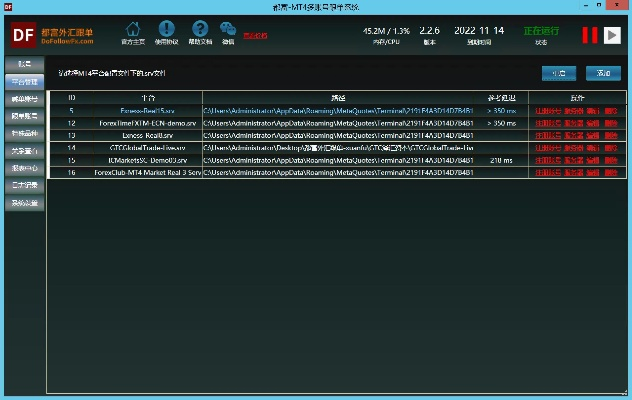Select the ICMarketsSC-Demo03.srv row
Image resolution: width=632 pixels, height=400 pixels.
pyautogui.click(x=147, y=160)
